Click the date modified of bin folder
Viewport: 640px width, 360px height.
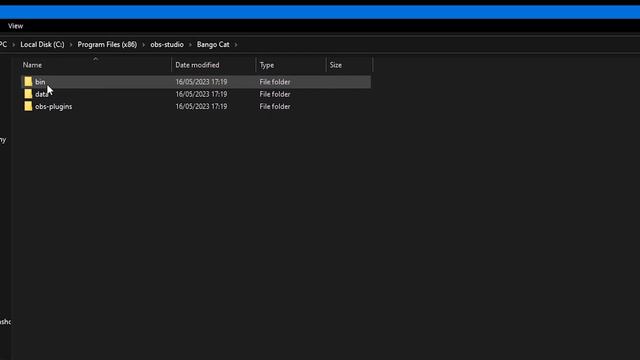201,82
